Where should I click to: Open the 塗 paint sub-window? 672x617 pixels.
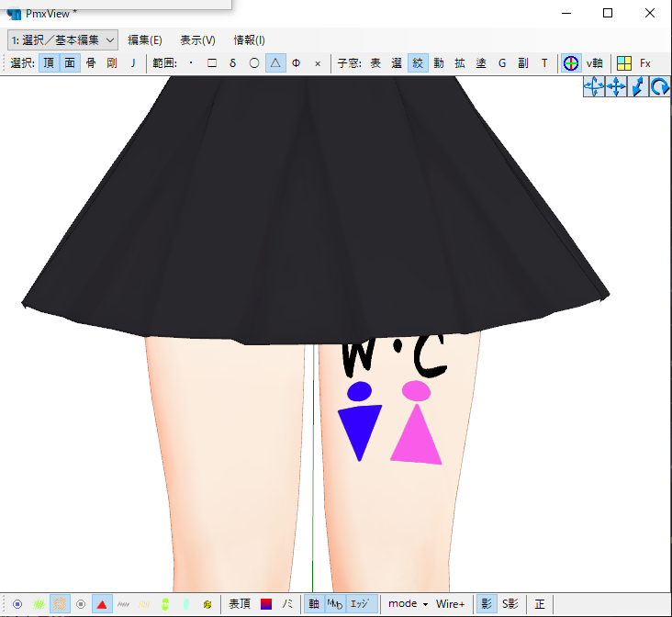pyautogui.click(x=481, y=63)
